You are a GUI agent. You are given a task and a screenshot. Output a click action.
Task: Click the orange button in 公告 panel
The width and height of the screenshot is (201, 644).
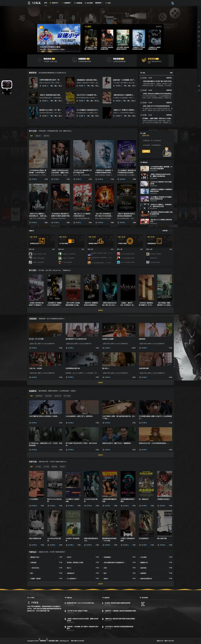146,151
